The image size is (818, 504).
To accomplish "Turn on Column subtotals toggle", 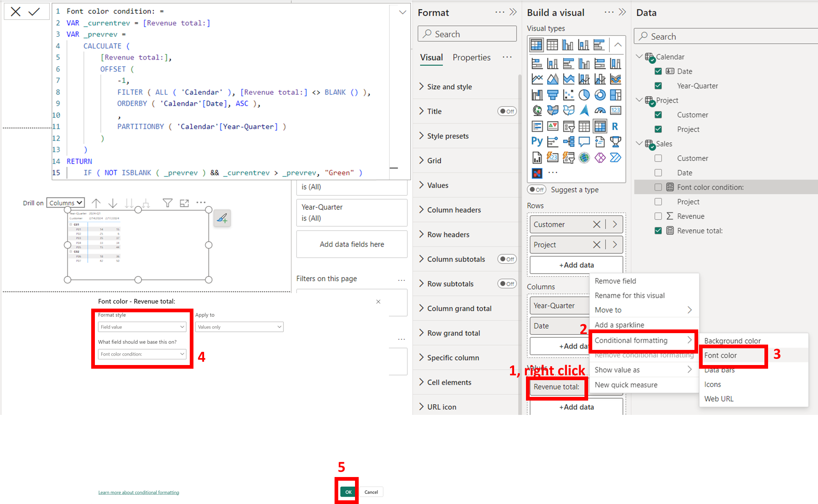I will click(507, 259).
